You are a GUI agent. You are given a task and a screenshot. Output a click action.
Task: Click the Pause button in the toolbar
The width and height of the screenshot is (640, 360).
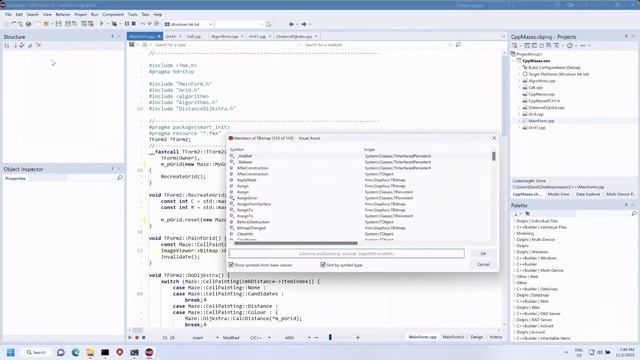pos(127,24)
